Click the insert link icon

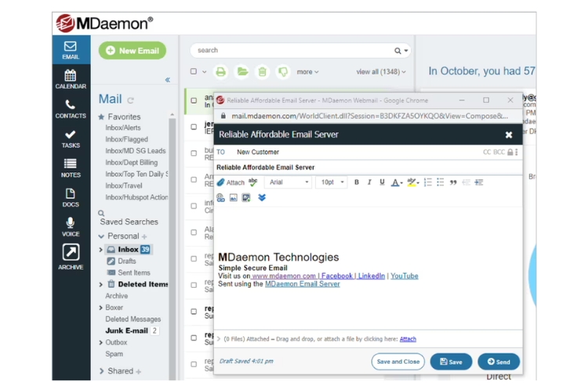[220, 198]
